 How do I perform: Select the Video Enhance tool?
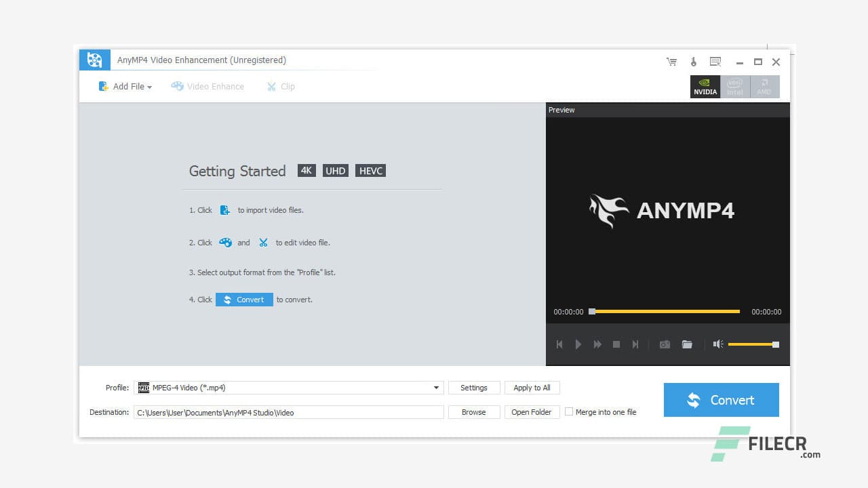point(208,86)
